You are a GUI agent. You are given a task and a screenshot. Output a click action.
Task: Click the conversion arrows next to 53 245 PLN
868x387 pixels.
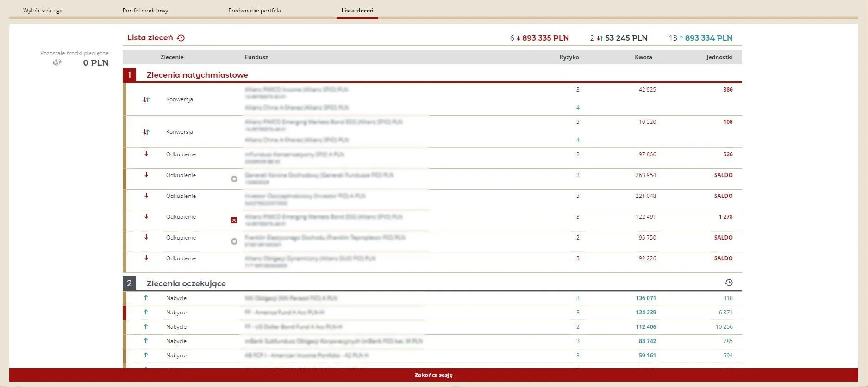click(599, 38)
